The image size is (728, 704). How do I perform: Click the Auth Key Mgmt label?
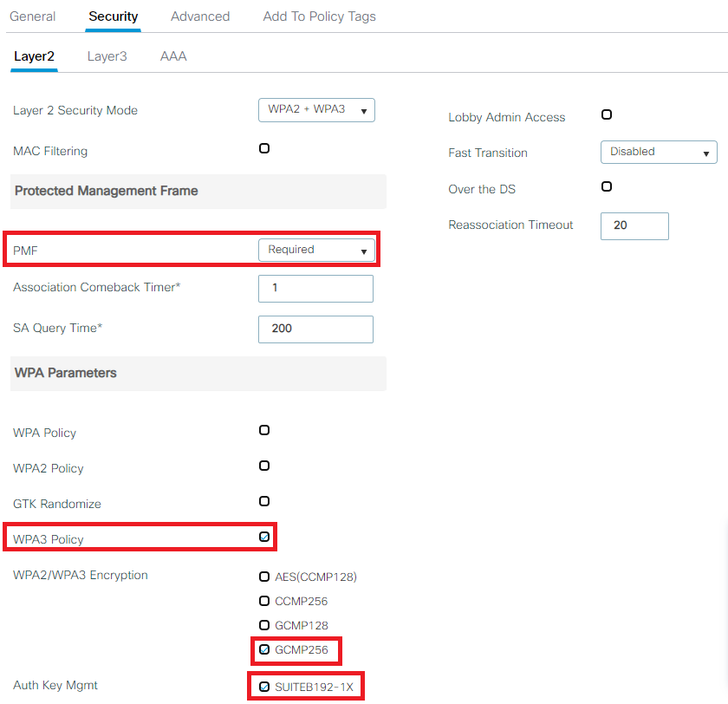(55, 685)
